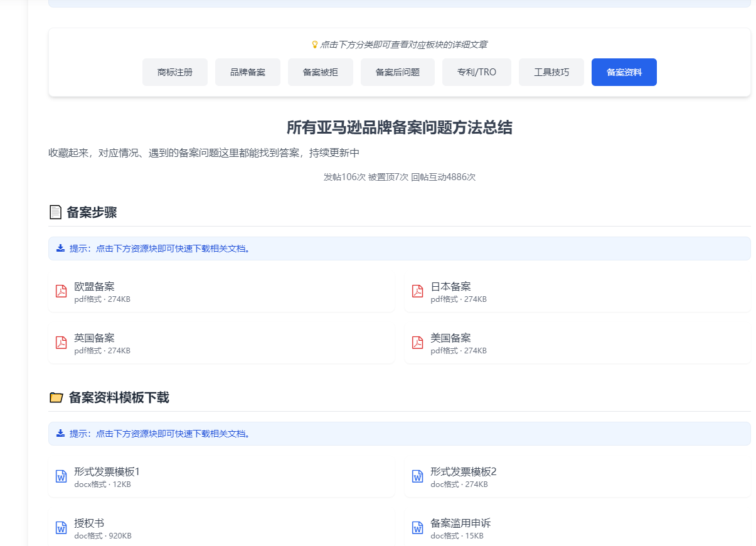Image resolution: width=756 pixels, height=546 pixels.
Task: Select the 备案被拒 category
Action: (x=321, y=72)
